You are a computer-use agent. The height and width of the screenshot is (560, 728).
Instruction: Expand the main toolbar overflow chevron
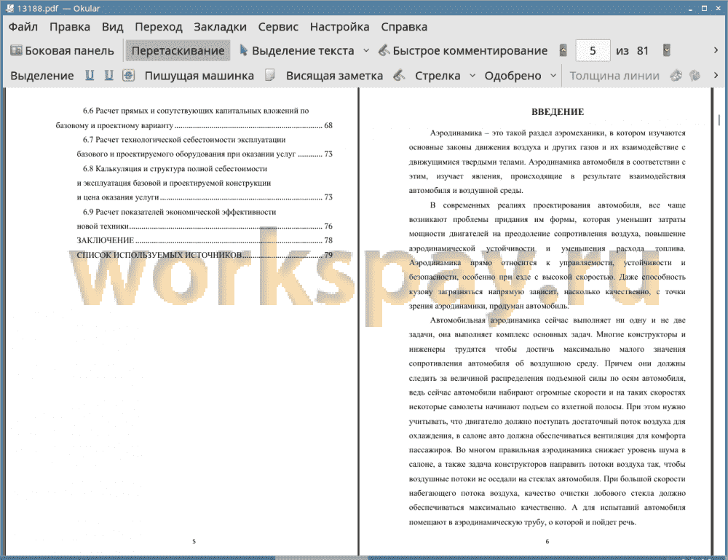pyautogui.click(x=716, y=50)
